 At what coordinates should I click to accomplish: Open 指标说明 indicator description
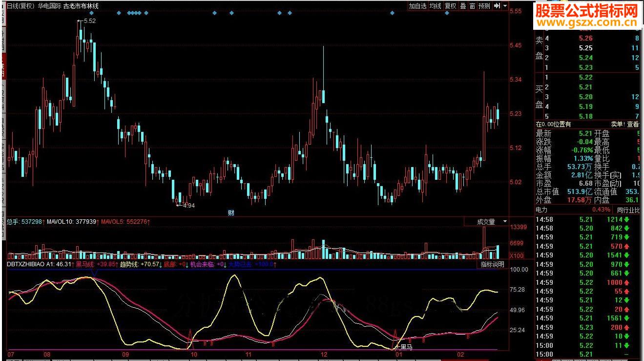pos(493,264)
